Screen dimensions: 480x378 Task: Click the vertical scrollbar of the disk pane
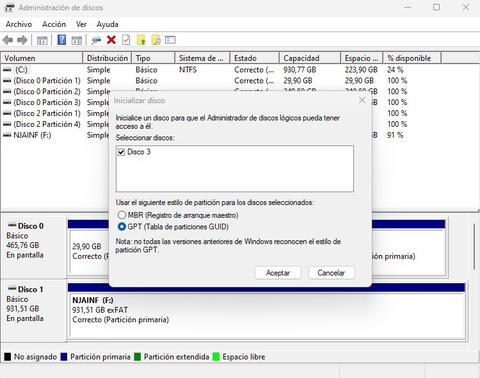point(474,247)
